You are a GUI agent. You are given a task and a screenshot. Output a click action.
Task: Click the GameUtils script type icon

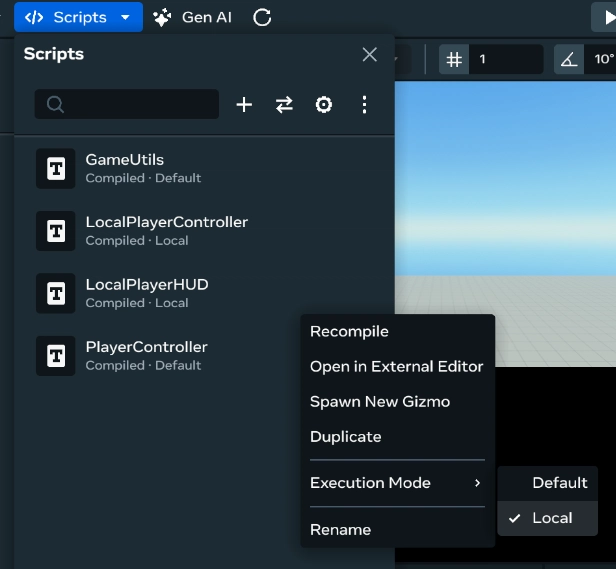click(x=56, y=168)
